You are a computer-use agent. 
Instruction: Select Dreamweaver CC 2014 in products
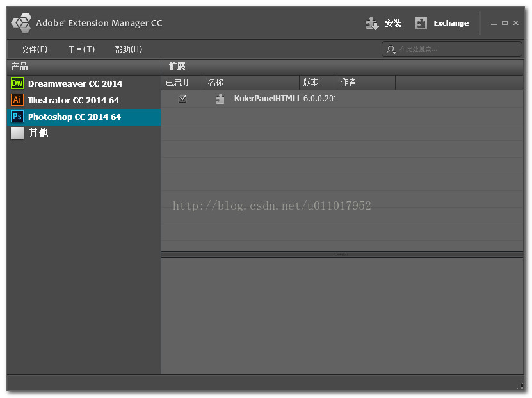click(84, 83)
